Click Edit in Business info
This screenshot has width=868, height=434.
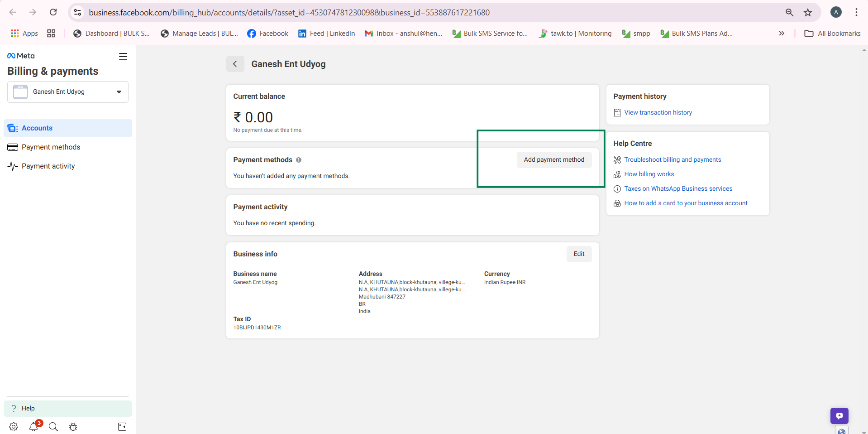579,254
